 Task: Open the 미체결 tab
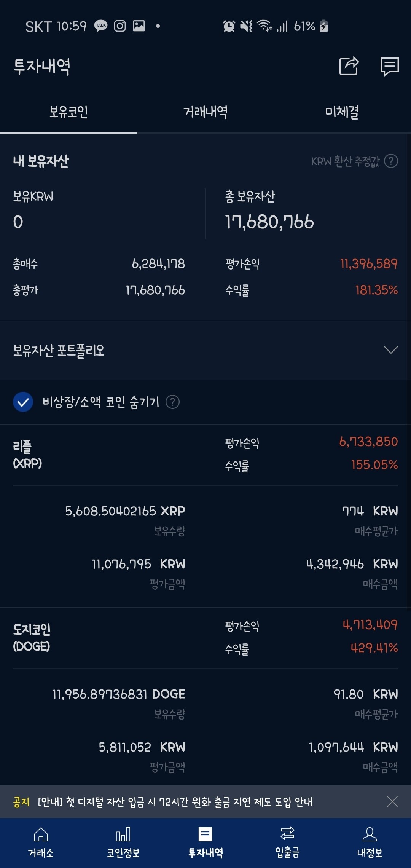click(x=341, y=112)
